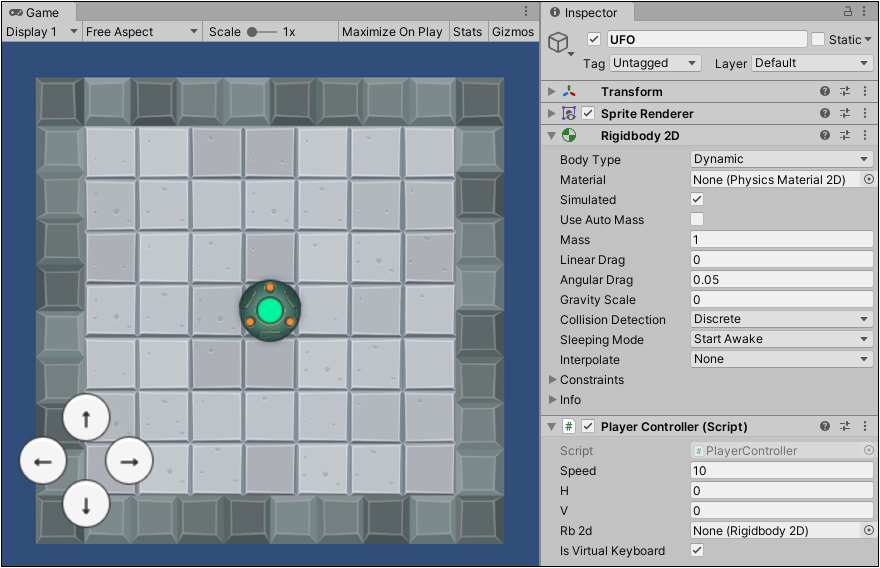Click the Scale slider in Game view
Image resolution: width=880 pixels, height=568 pixels.
[x=262, y=32]
